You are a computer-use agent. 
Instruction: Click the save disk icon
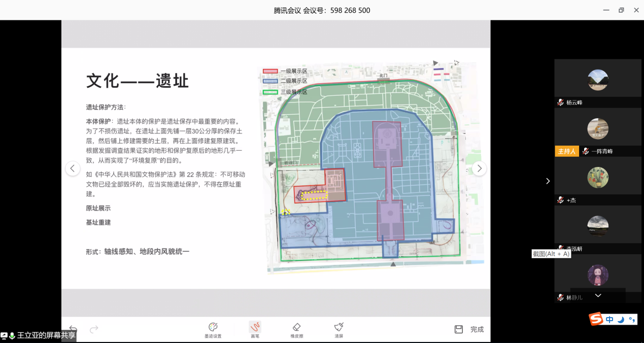(459, 329)
